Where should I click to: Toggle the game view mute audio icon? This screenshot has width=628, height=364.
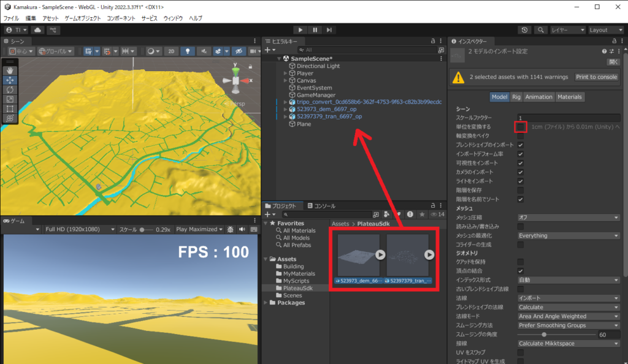point(242,230)
